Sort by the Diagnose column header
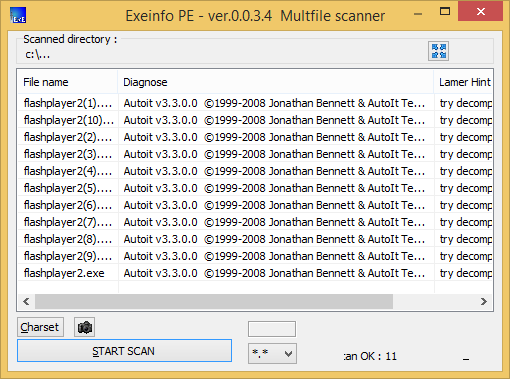The height and width of the screenshot is (379, 510). pos(276,82)
